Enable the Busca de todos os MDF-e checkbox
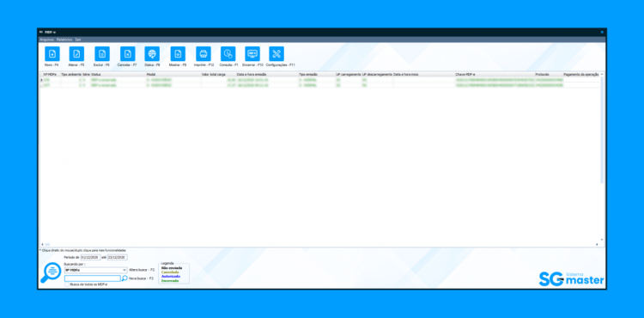The image size is (644, 318). click(x=67, y=284)
